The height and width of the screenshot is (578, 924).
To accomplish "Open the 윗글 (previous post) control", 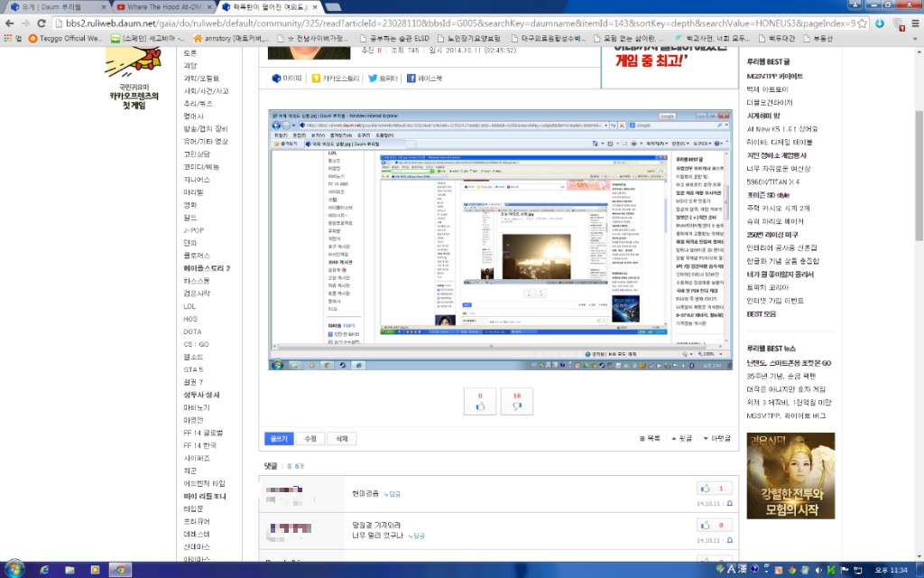I will [x=681, y=439].
